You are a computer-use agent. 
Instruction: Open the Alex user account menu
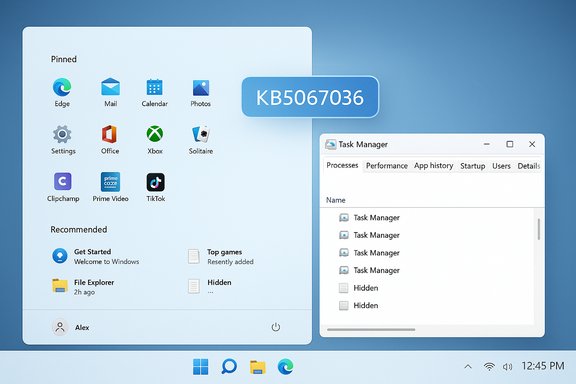71,327
